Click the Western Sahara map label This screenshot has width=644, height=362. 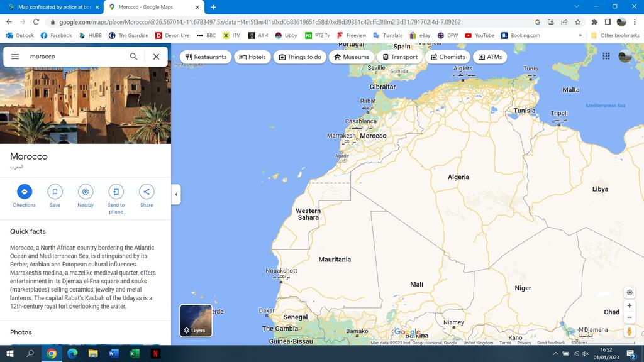point(308,214)
